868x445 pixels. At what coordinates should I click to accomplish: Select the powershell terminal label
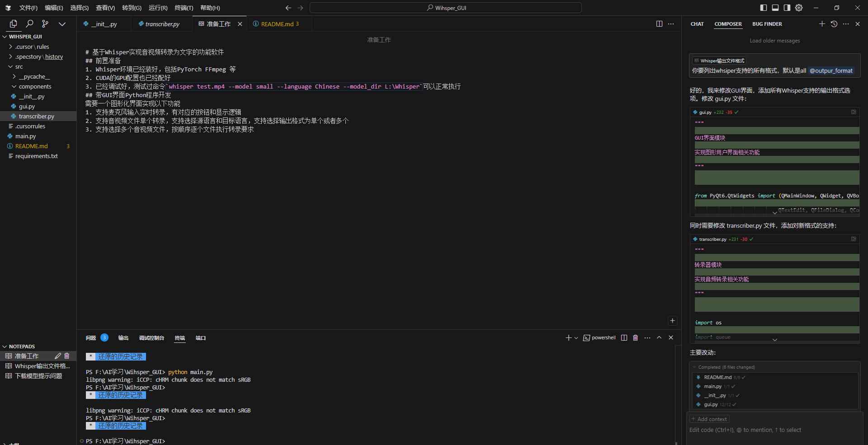(x=599, y=337)
